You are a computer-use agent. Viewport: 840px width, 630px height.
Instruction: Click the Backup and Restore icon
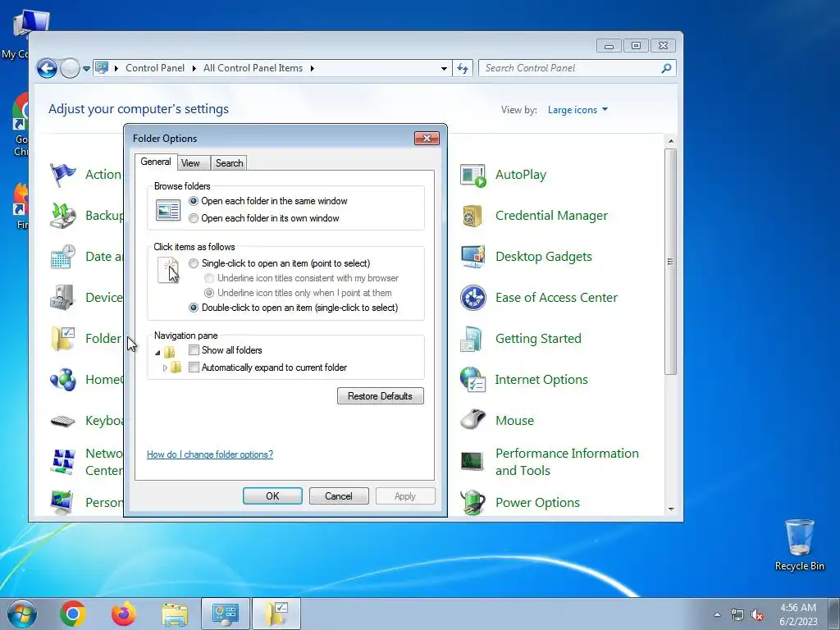tap(63, 216)
